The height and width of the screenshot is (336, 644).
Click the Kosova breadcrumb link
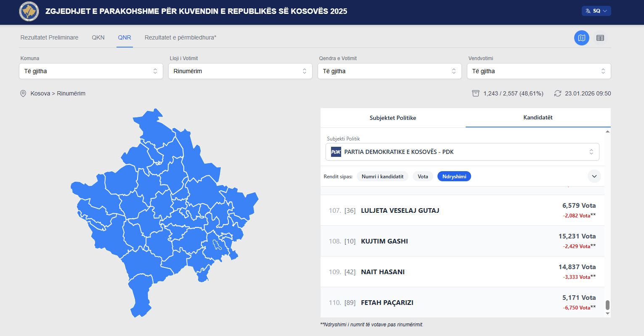tap(40, 93)
